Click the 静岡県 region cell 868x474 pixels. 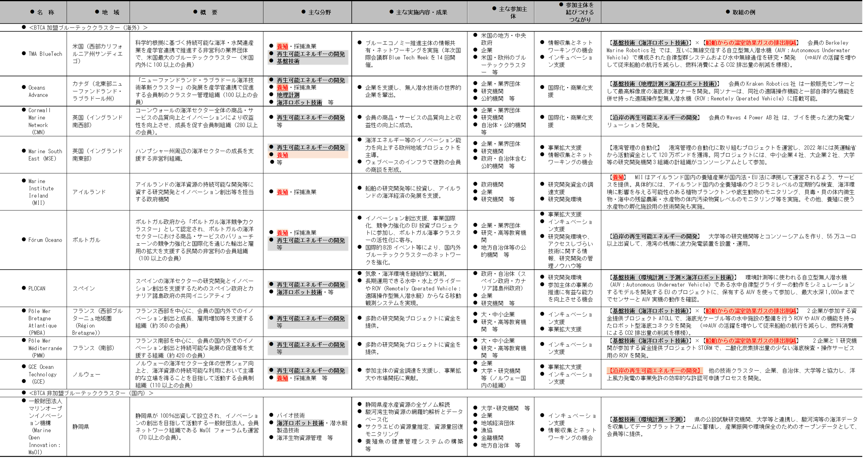point(98,426)
